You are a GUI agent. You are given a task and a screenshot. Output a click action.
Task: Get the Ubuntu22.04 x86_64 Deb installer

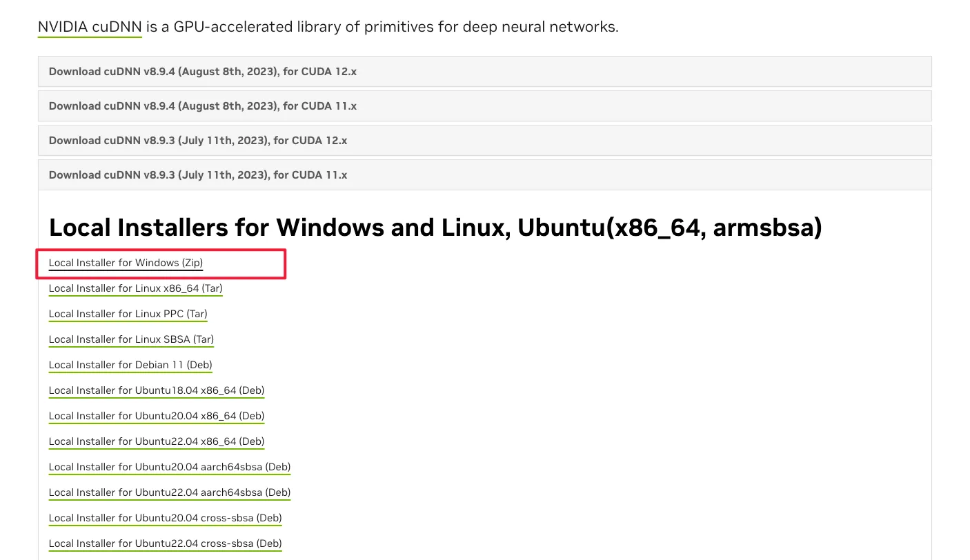point(156,441)
